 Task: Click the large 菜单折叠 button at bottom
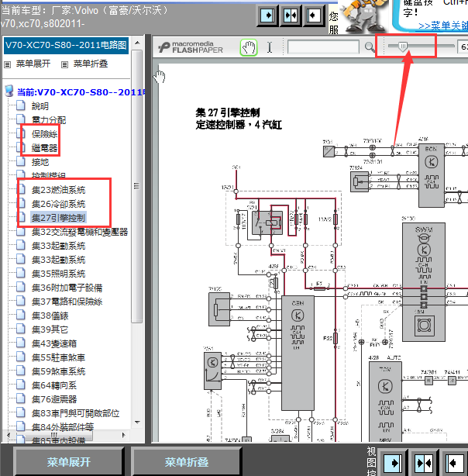coord(187,462)
